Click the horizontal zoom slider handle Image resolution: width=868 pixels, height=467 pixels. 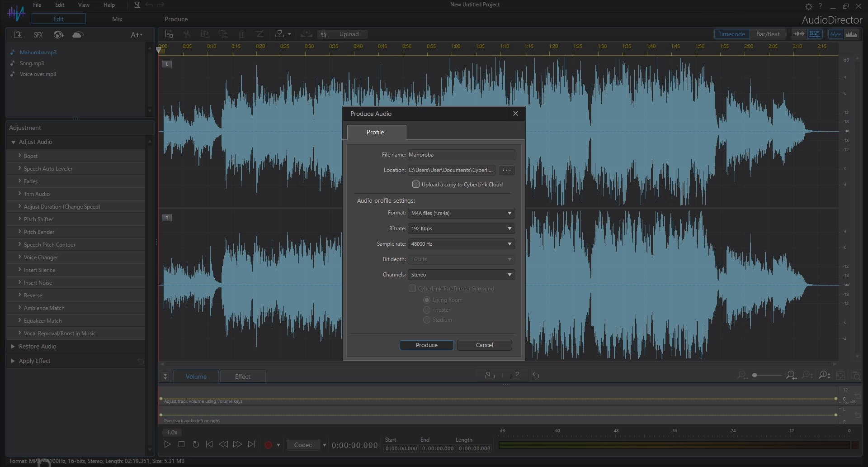coord(755,375)
